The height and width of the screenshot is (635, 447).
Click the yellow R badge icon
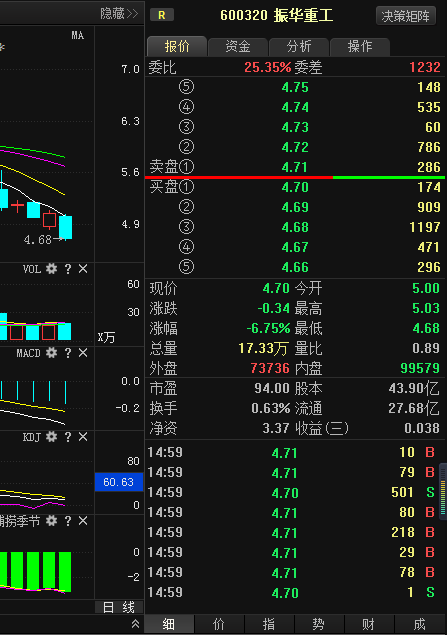coord(162,15)
